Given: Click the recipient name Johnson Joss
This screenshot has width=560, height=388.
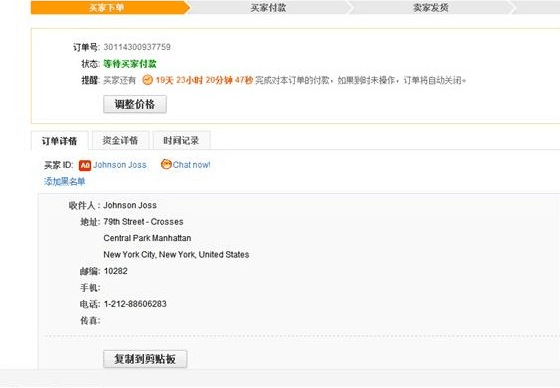Looking at the screenshot, I should coord(130,205).
